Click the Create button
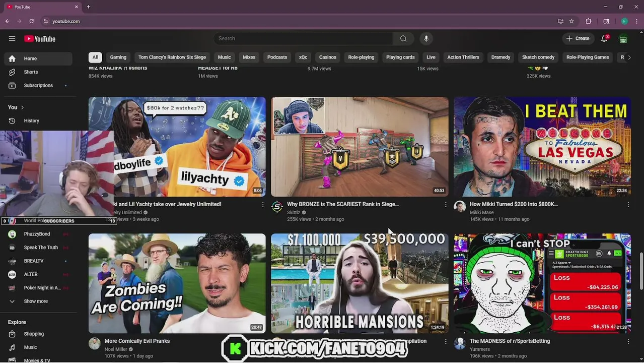 pos(578,39)
